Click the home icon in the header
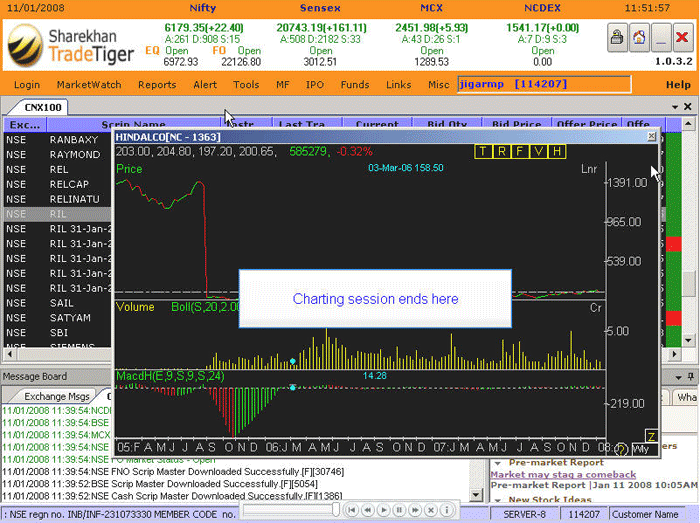Screen dimensions: 700x523 click(x=639, y=38)
